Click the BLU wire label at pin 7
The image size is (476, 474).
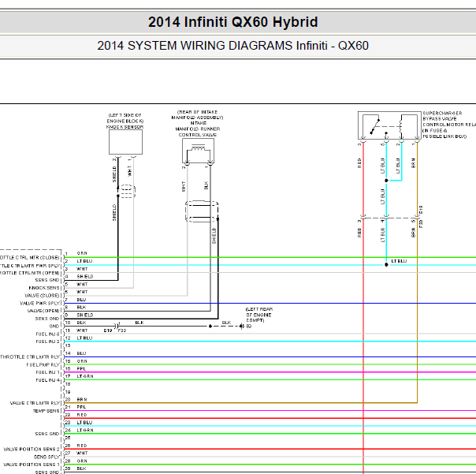[81, 300]
